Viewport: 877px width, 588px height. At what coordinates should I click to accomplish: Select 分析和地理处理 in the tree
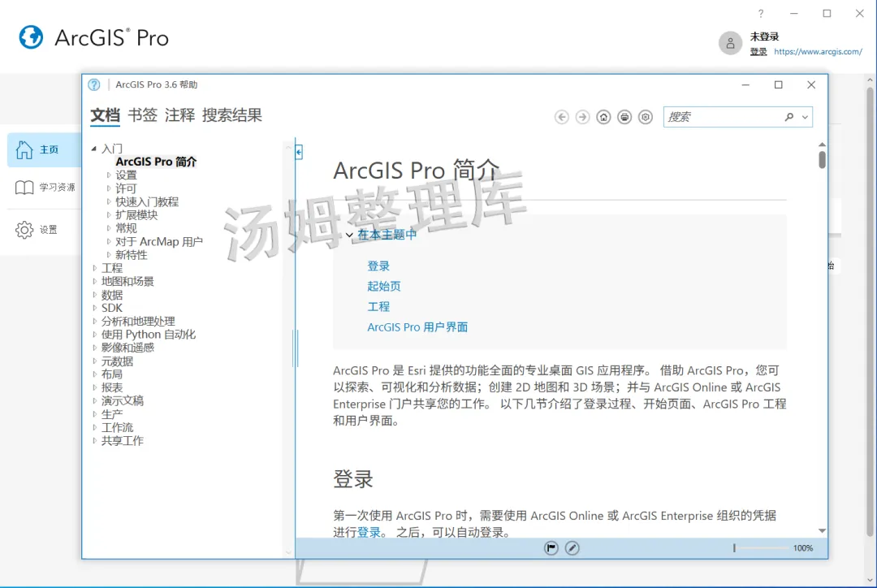pyautogui.click(x=138, y=321)
